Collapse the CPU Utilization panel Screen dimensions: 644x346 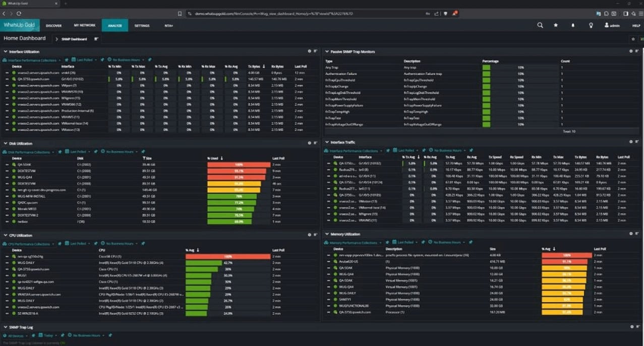tap(5, 235)
